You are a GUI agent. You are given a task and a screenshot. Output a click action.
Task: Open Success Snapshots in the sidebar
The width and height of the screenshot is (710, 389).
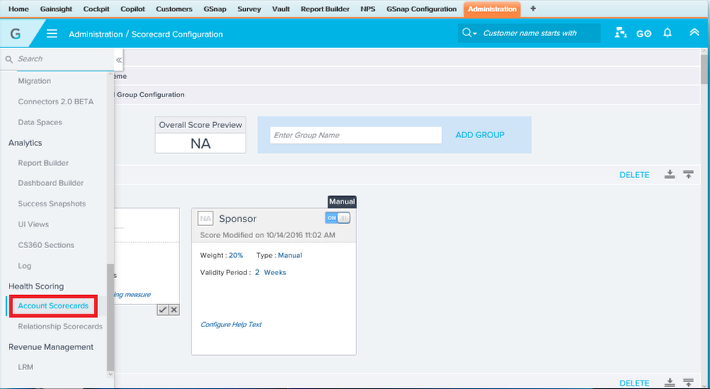coord(52,204)
